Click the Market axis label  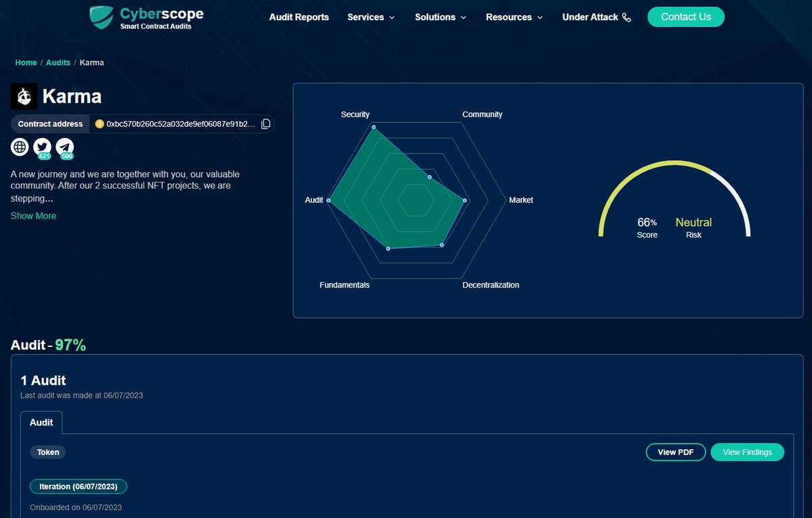521,200
